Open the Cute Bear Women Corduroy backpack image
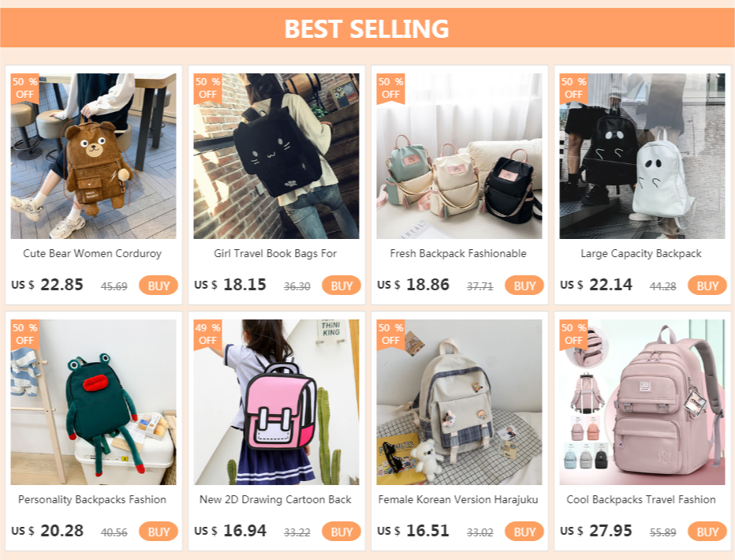The width and height of the screenshot is (735, 560). (x=93, y=156)
